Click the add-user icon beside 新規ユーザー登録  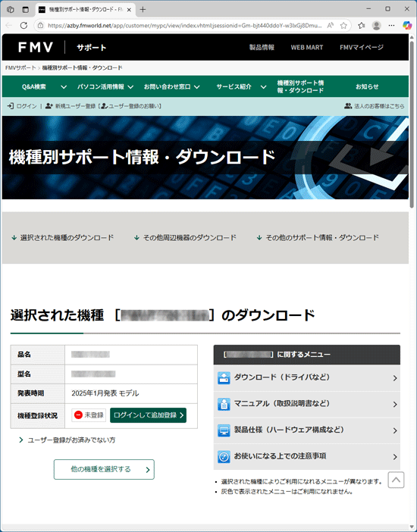coord(49,106)
